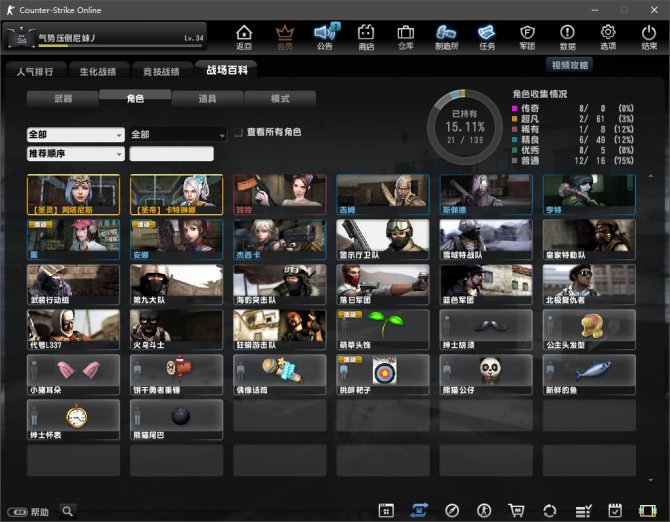
Task: Select the 雪域特战队 character card
Action: point(486,239)
